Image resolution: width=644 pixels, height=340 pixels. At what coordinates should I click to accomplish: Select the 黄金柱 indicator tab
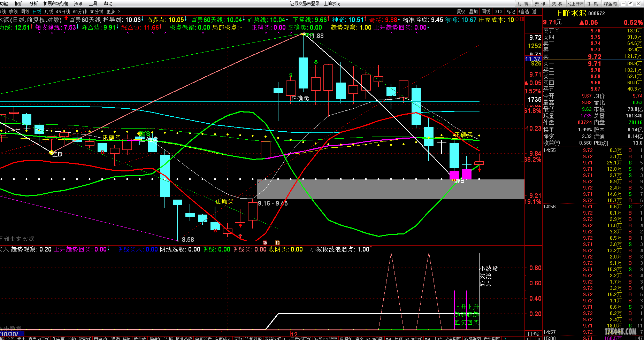point(140,338)
